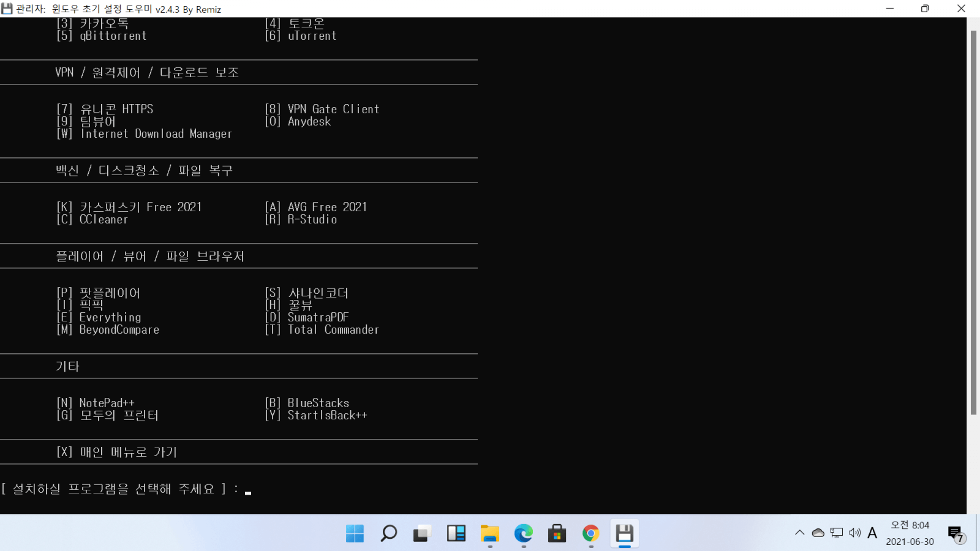
Task: Click the [S] 샤나인코더 entry
Action: click(x=307, y=293)
